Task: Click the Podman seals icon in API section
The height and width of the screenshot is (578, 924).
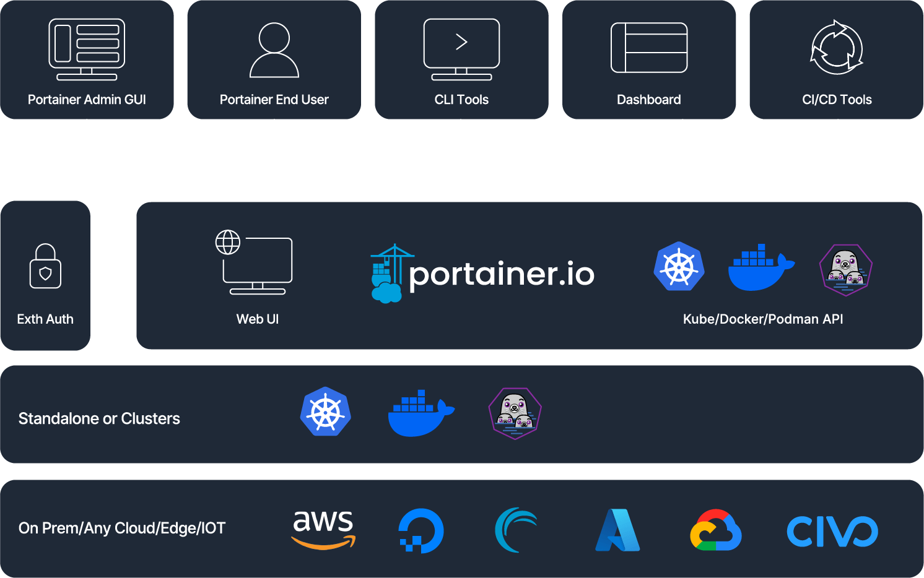Action: pos(846,270)
